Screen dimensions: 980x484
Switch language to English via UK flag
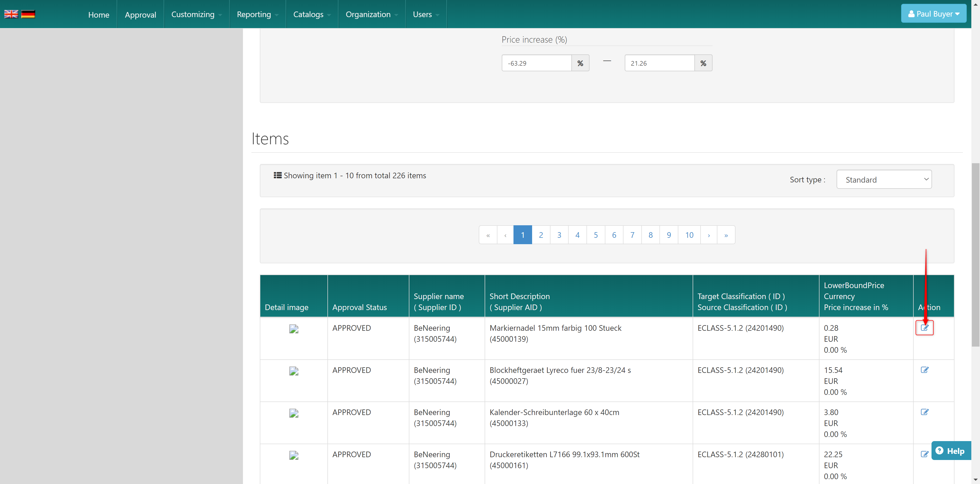point(11,14)
